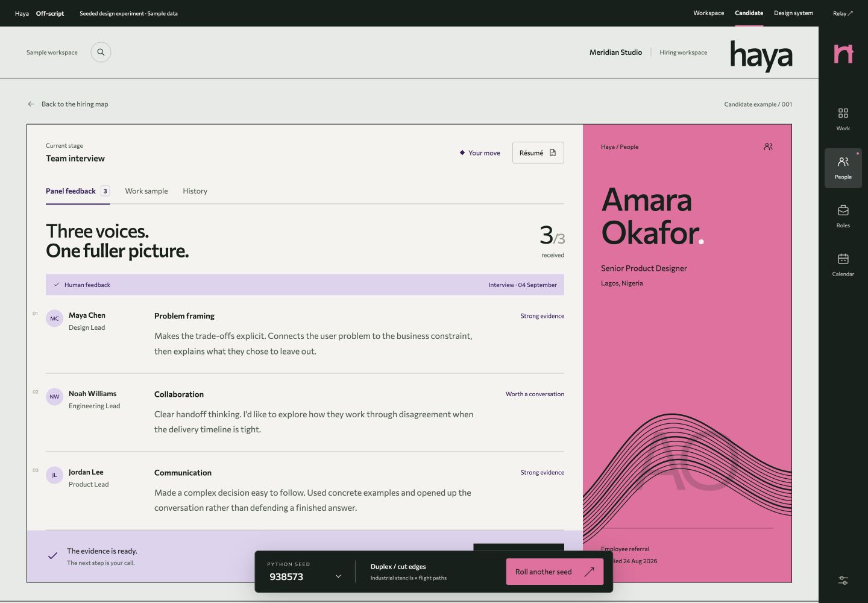
Task: Open the Calendar sidebar icon
Action: point(843,265)
